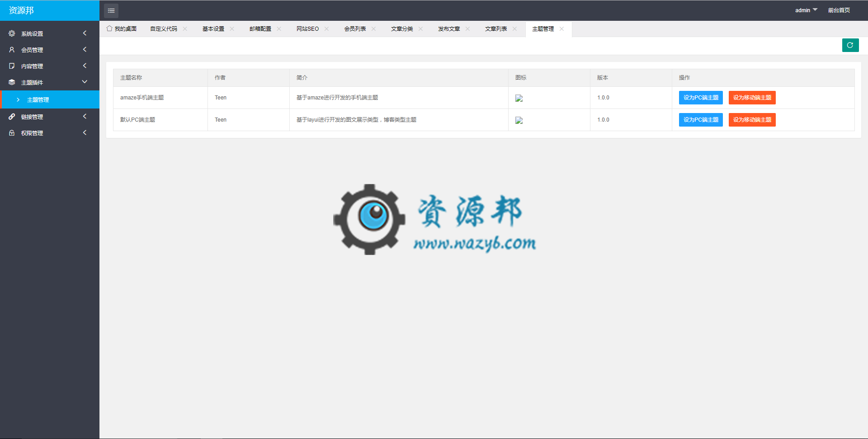Open the 前台首页 link
This screenshot has height=439, width=868.
coord(839,10)
